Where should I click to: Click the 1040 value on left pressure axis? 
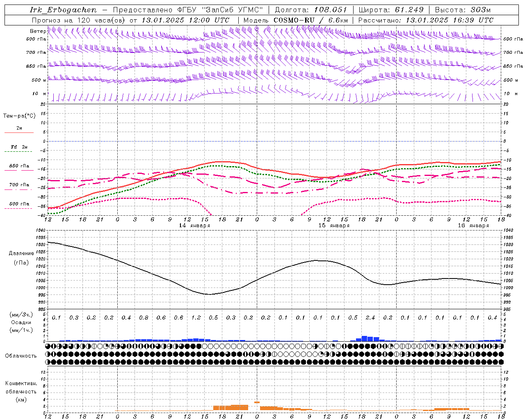(x=41, y=231)
